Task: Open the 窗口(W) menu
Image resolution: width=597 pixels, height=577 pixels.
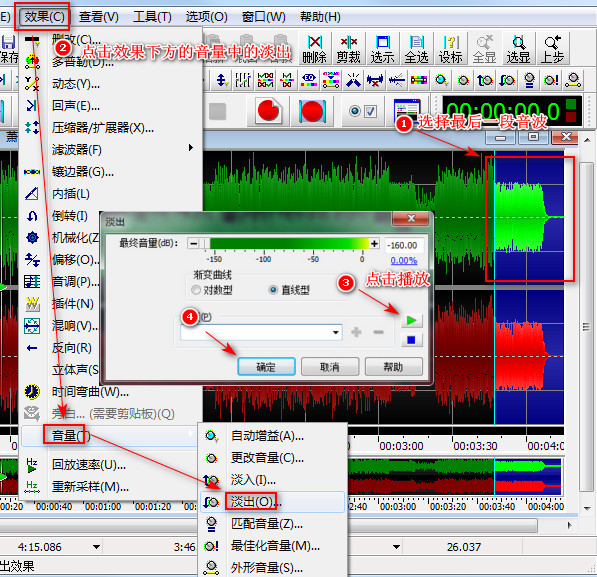Action: pos(263,17)
